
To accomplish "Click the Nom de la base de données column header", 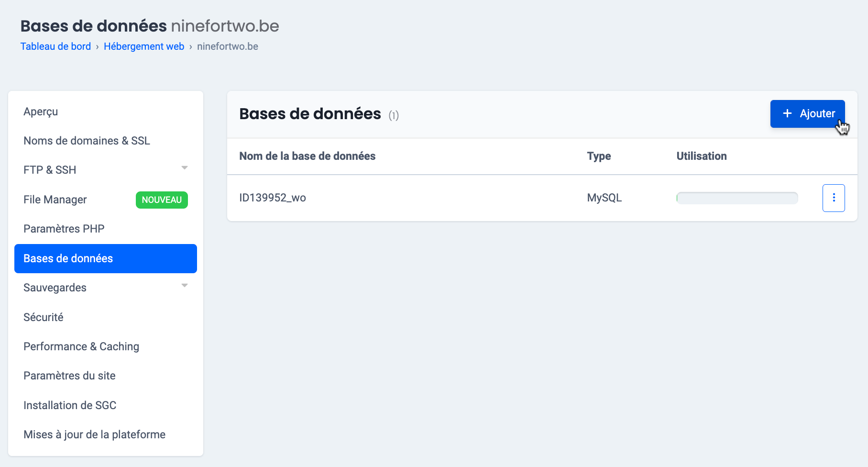I will [x=307, y=156].
